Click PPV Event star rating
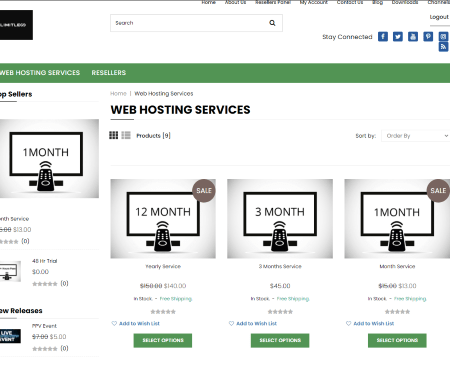This screenshot has width=450, height=366. pyautogui.click(x=45, y=349)
